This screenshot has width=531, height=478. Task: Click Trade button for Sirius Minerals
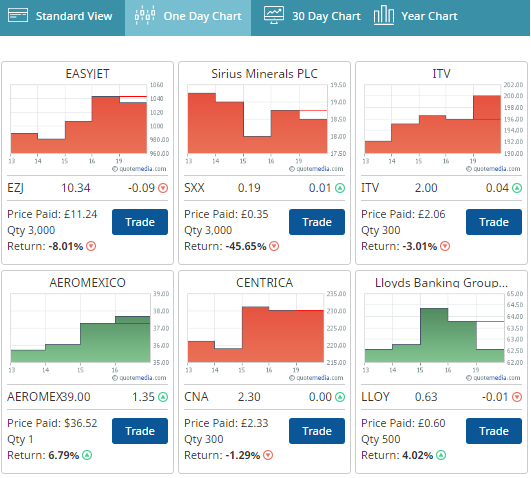pyautogui.click(x=317, y=222)
